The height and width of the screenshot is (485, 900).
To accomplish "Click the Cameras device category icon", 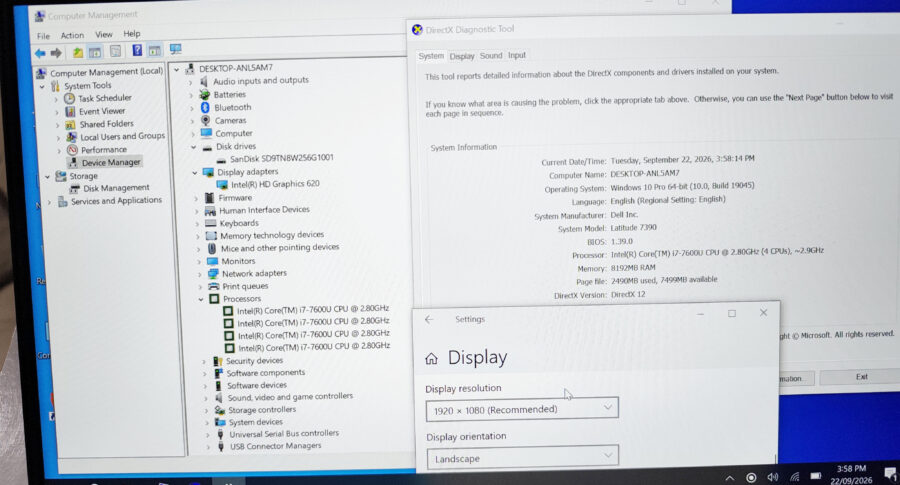I will pyautogui.click(x=205, y=121).
